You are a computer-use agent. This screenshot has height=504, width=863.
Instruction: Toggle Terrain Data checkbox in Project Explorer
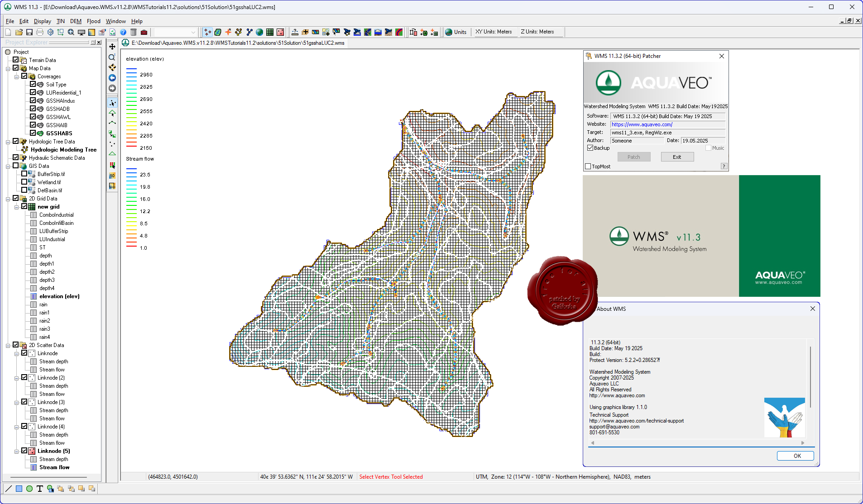[x=16, y=60]
